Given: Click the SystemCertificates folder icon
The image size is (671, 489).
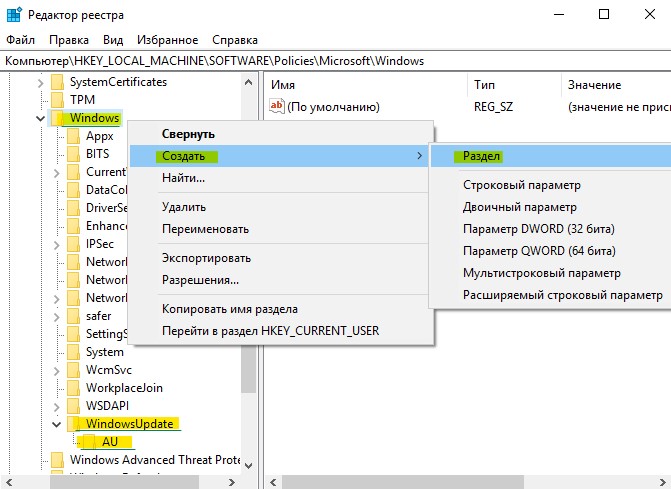Looking at the screenshot, I should click(x=57, y=82).
